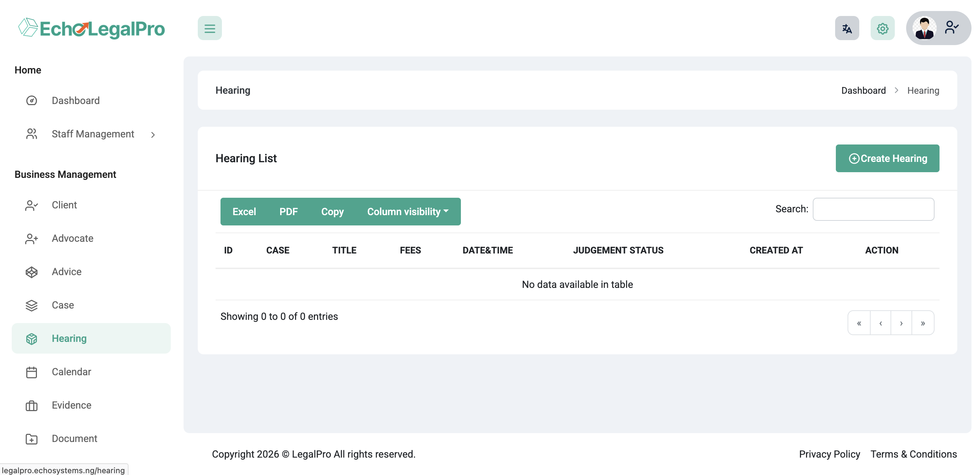Sort table by Judgement Status column
Image resolution: width=980 pixels, height=475 pixels.
(x=618, y=250)
